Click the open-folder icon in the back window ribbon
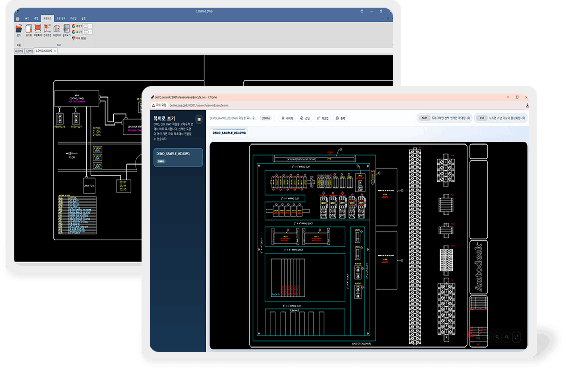 [19, 29]
